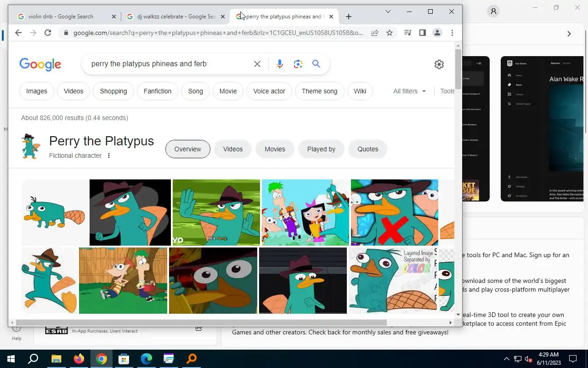Submit search with magnifier icon
The height and width of the screenshot is (368, 588).
click(x=316, y=64)
